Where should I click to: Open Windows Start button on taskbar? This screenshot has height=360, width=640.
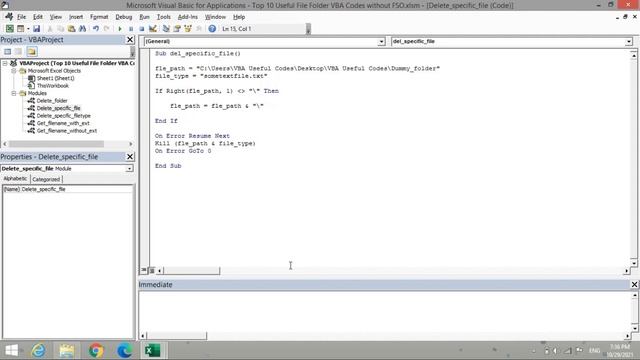pos(11,351)
